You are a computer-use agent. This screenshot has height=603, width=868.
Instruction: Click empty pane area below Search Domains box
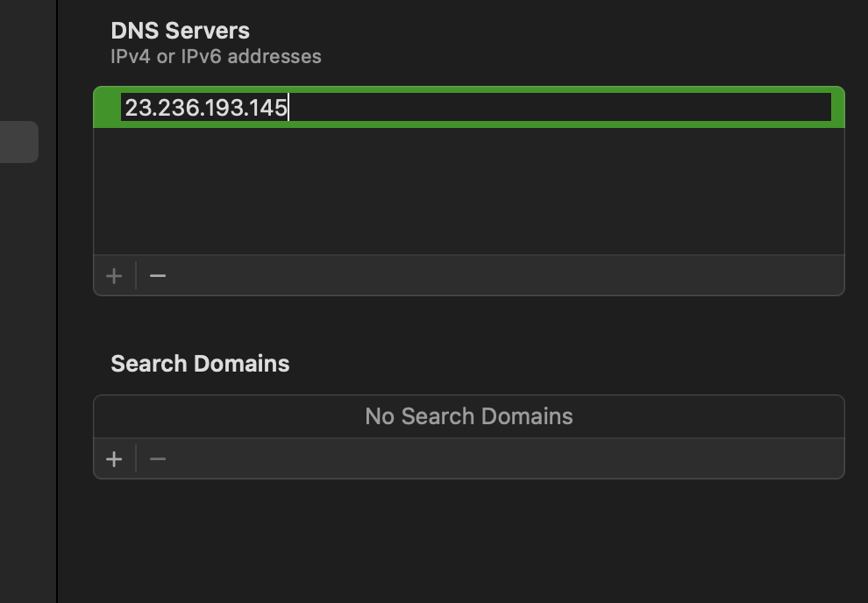(x=469, y=539)
